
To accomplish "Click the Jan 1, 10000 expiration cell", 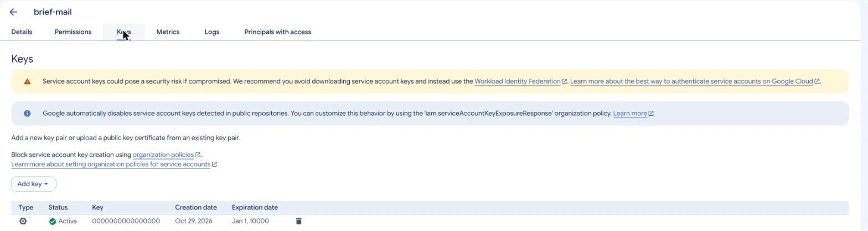I will [x=250, y=221].
